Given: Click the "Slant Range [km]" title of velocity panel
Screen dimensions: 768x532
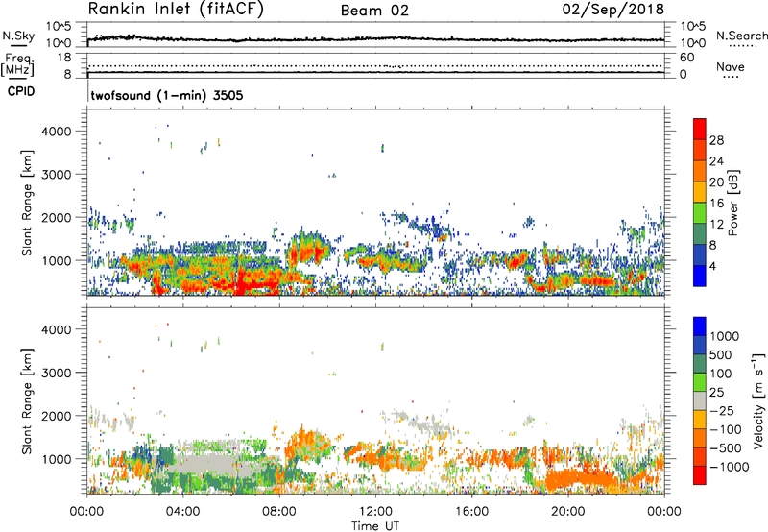Looking at the screenshot, I should (x=27, y=400).
